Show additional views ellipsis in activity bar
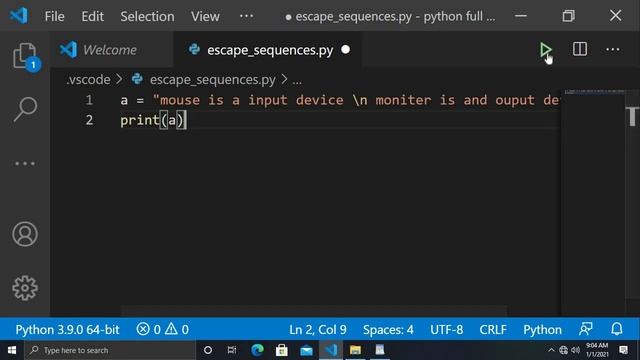The height and width of the screenshot is (360, 640). [x=25, y=163]
